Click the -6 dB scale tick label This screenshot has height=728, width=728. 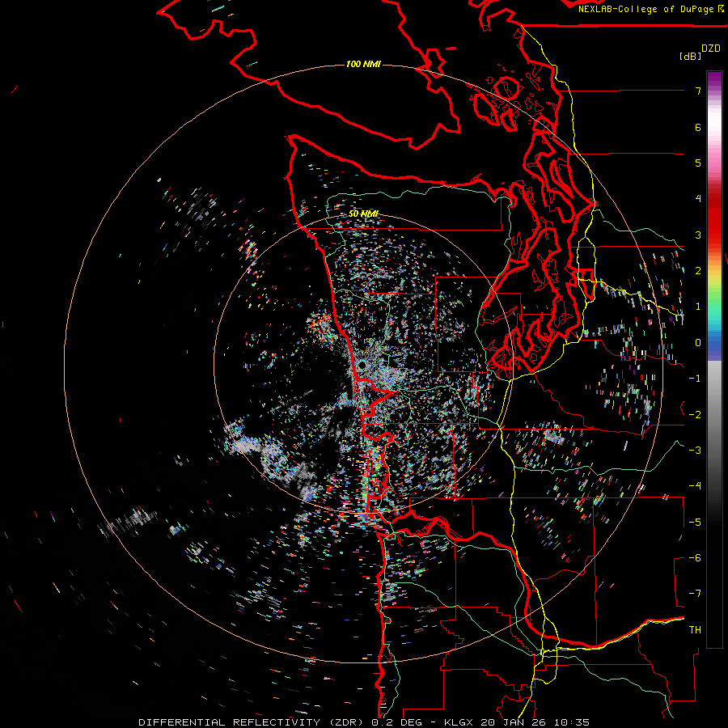(x=695, y=557)
